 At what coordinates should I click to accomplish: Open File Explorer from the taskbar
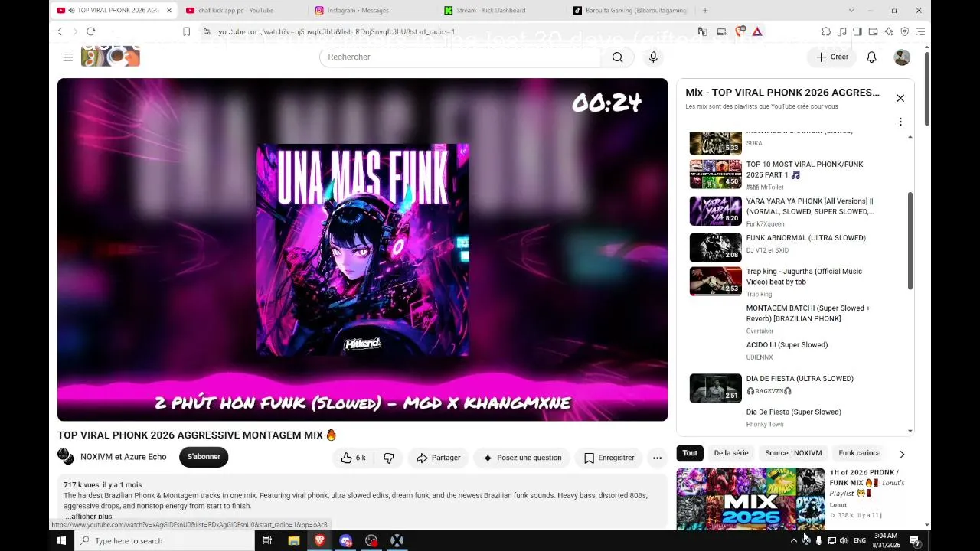click(x=293, y=540)
